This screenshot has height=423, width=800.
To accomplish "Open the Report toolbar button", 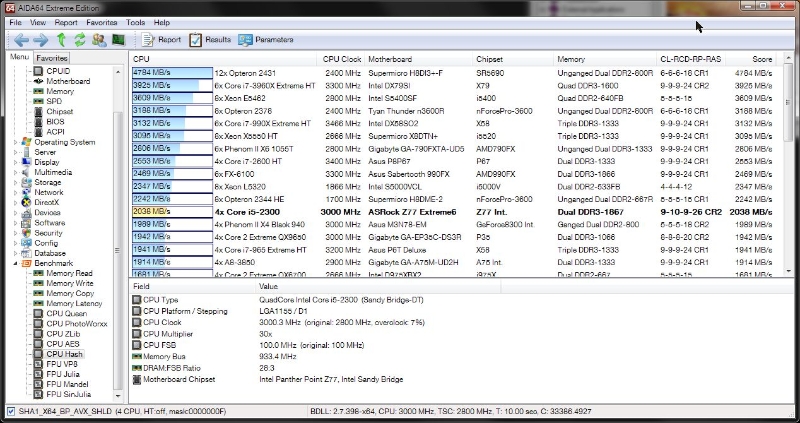I will (161, 39).
